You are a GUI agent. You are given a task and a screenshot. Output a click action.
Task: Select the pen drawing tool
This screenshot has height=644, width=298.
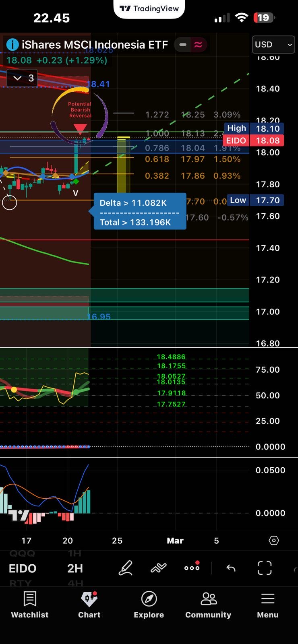[x=126, y=568]
